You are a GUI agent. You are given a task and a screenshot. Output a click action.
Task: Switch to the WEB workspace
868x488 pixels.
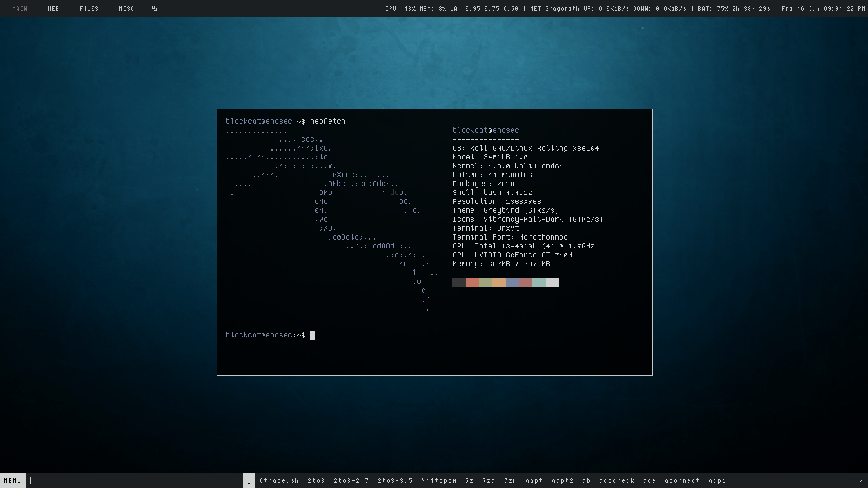(x=53, y=9)
